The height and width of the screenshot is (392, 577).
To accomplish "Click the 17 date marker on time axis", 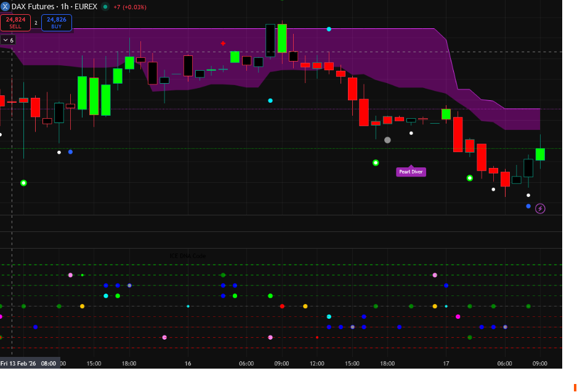I will [446, 364].
